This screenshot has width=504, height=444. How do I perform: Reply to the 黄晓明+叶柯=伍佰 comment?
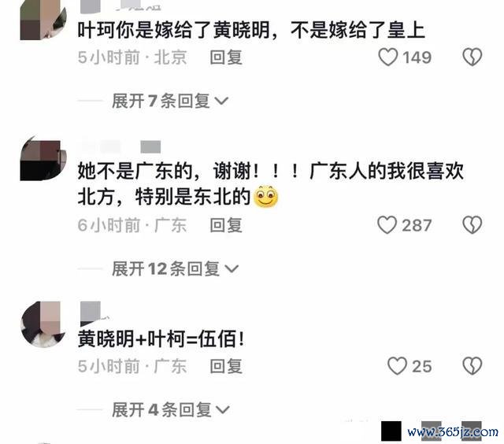[x=226, y=366]
